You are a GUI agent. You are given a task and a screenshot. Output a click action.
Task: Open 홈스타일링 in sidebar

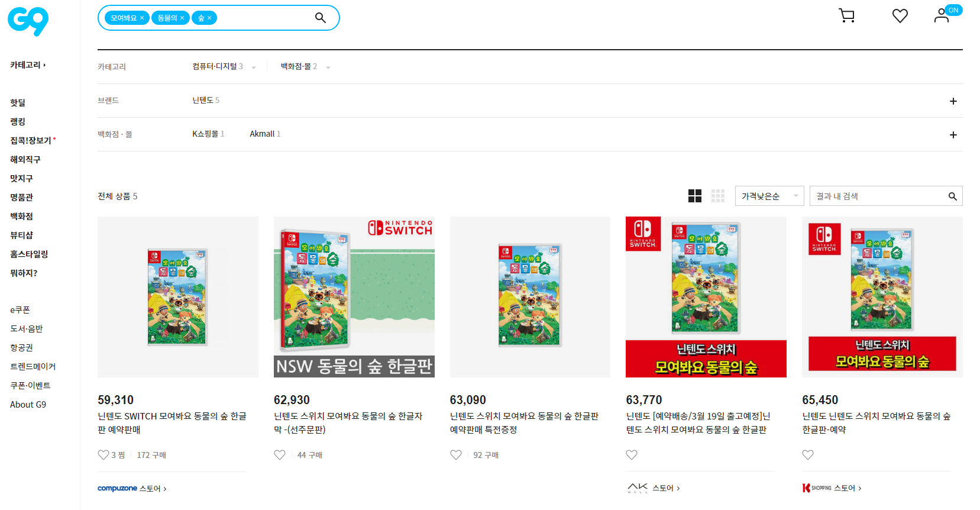point(29,254)
